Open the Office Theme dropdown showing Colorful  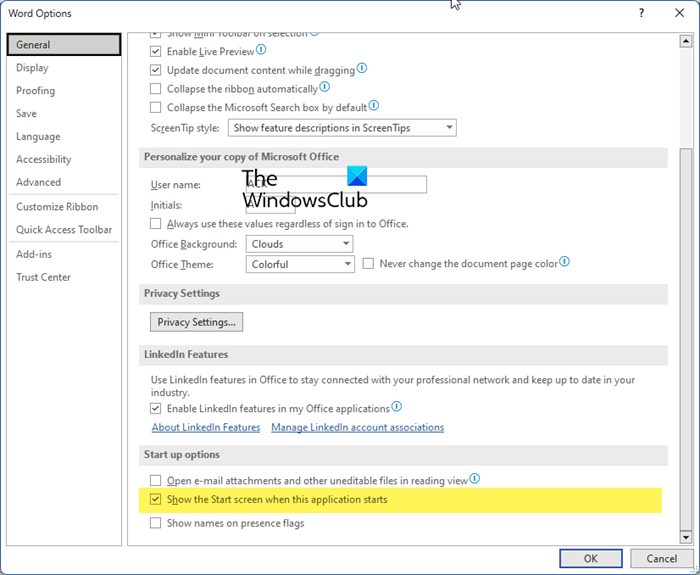(300, 264)
